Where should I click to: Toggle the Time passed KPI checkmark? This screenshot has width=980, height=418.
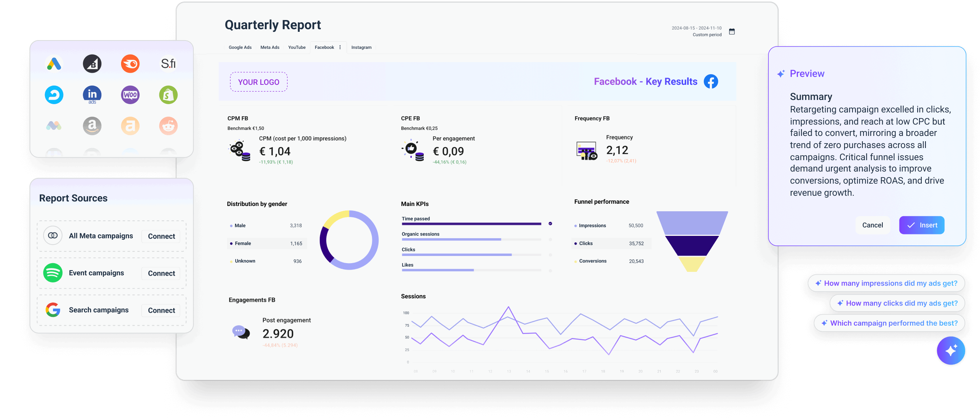click(x=550, y=224)
